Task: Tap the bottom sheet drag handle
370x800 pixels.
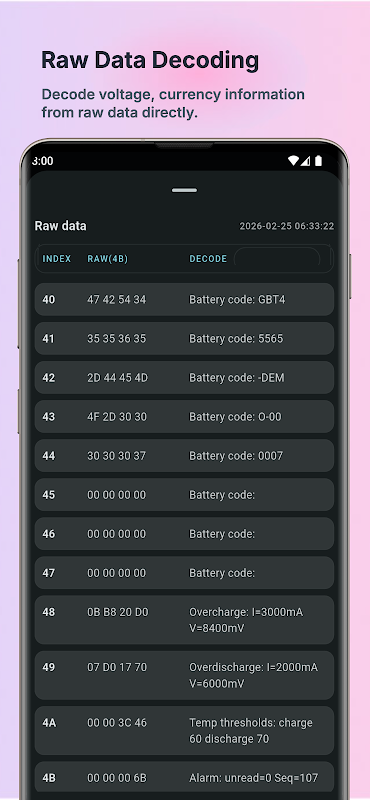Action: [184, 190]
